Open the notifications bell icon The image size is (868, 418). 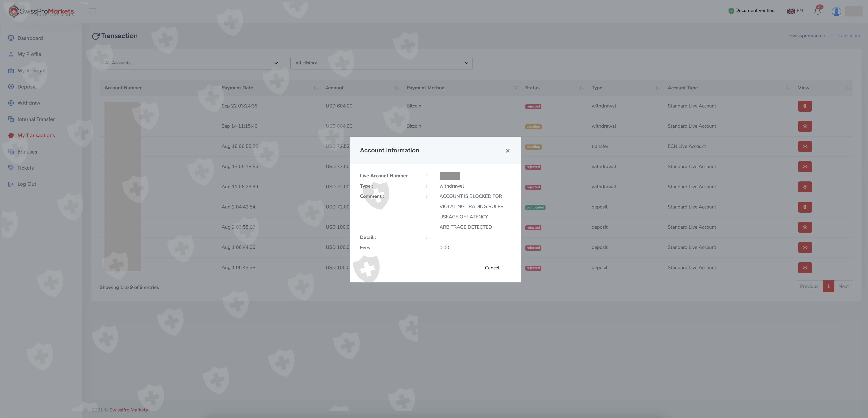pos(817,11)
